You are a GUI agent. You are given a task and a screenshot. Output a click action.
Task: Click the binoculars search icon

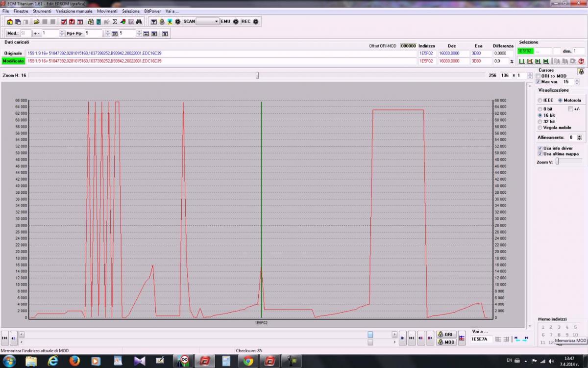[x=139, y=22]
